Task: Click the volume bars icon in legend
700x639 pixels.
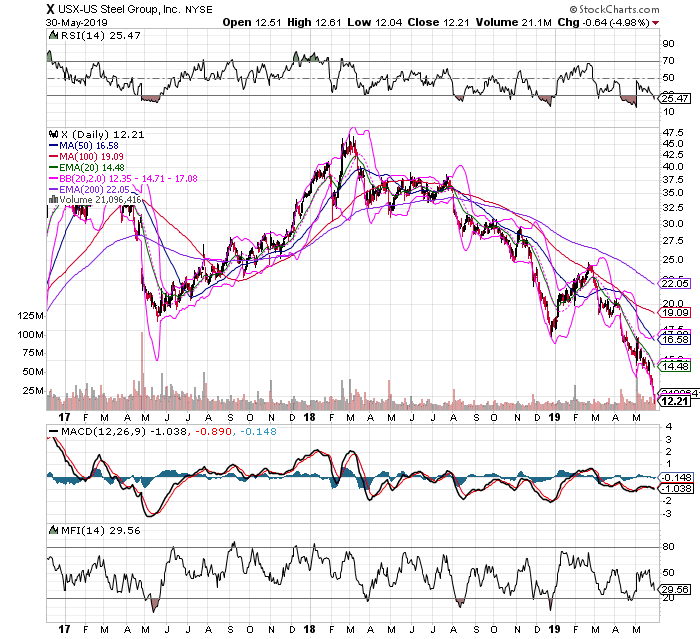Action: tap(53, 200)
